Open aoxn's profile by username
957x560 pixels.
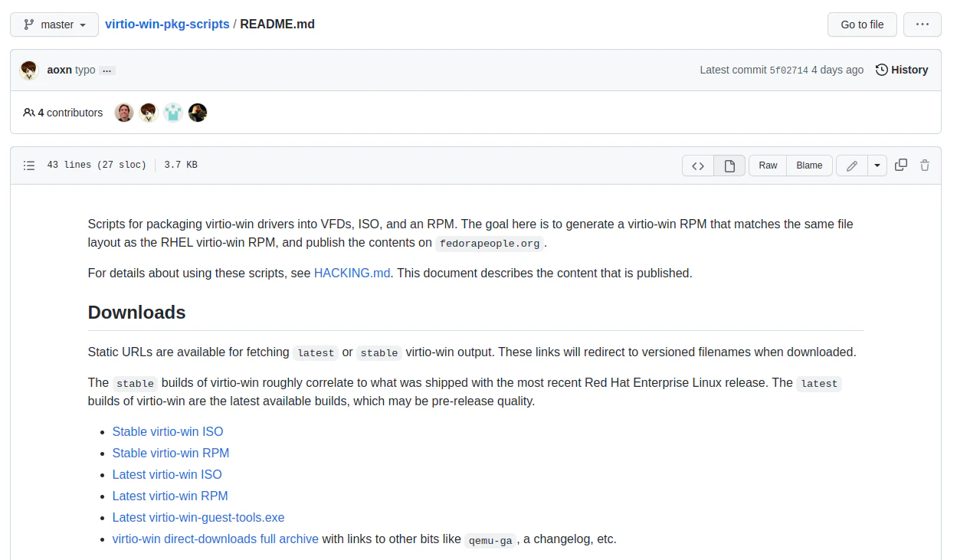(x=60, y=70)
